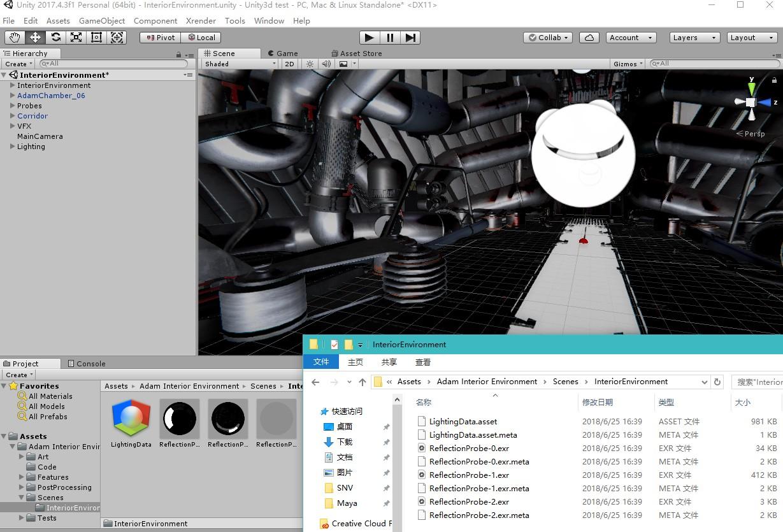The height and width of the screenshot is (532, 783).
Task: Click the Unity cloud services icon
Action: 589,37
